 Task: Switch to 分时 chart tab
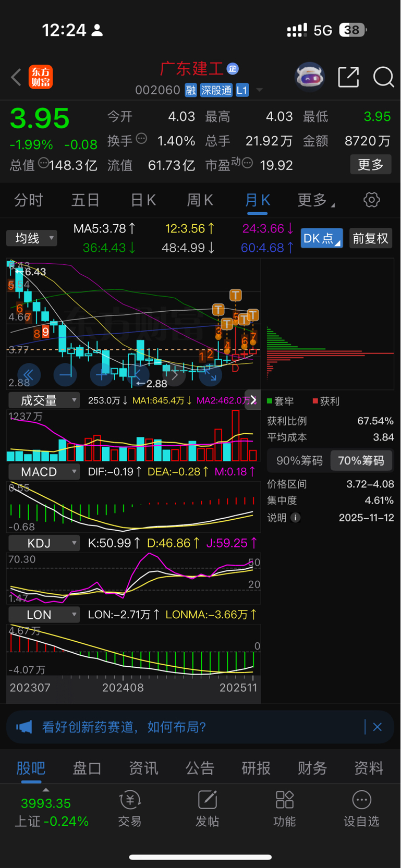(28, 200)
